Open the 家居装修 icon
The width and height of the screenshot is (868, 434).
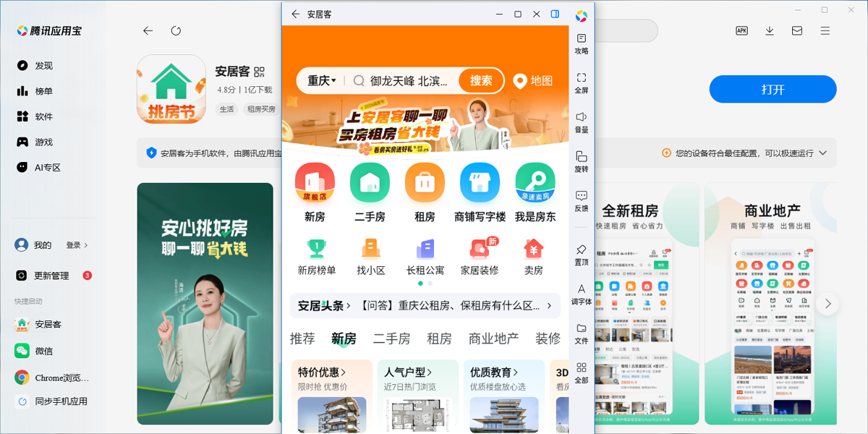pos(480,250)
